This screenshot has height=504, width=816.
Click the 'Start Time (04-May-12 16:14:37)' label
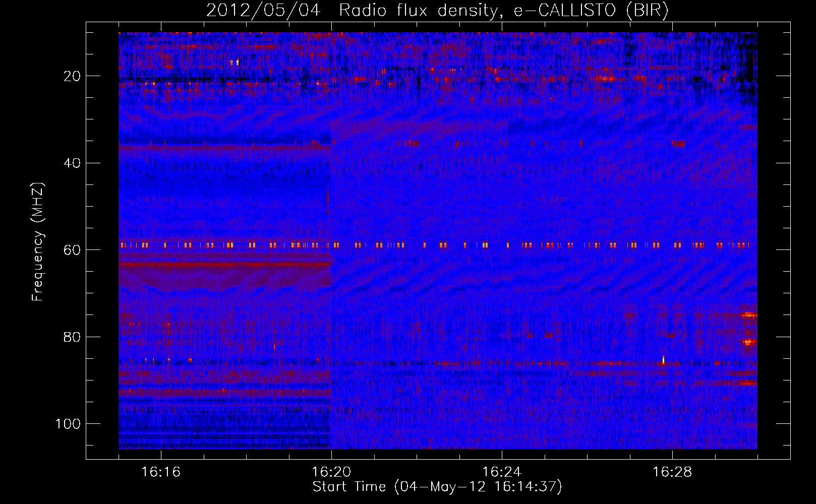click(437, 487)
